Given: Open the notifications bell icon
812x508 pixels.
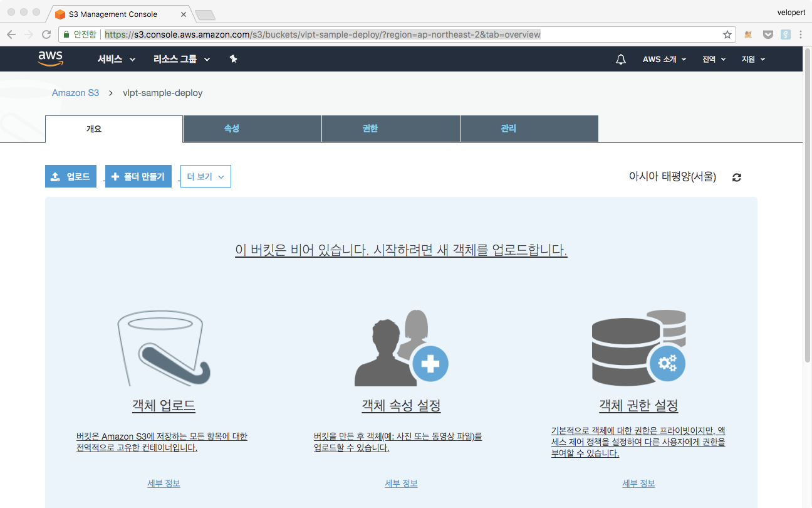Looking at the screenshot, I should click(621, 59).
